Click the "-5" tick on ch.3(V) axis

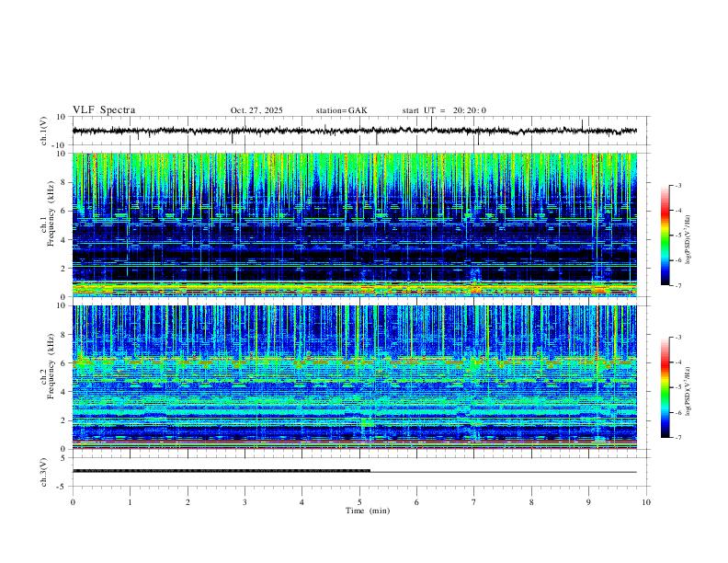[x=63, y=487]
